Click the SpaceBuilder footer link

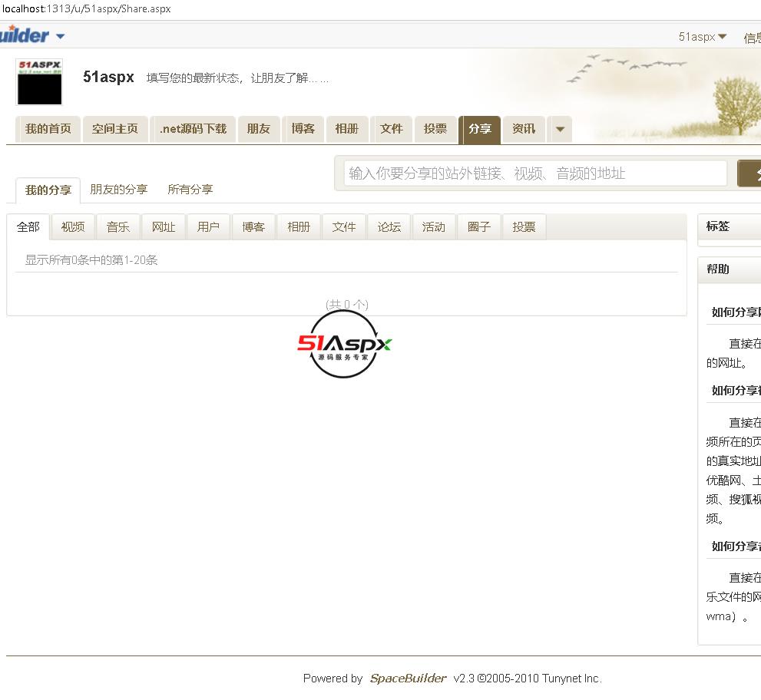pos(409,679)
